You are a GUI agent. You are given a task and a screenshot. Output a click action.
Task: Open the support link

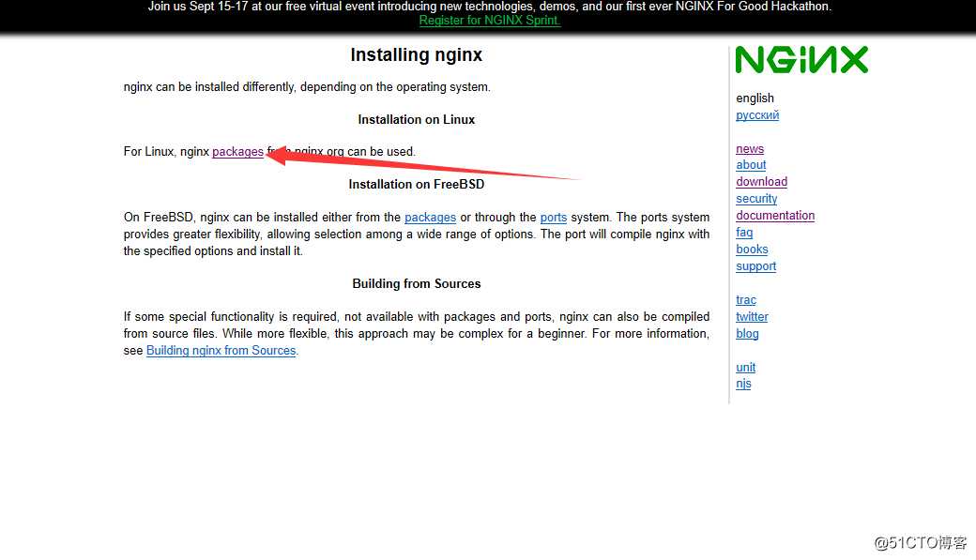755,266
